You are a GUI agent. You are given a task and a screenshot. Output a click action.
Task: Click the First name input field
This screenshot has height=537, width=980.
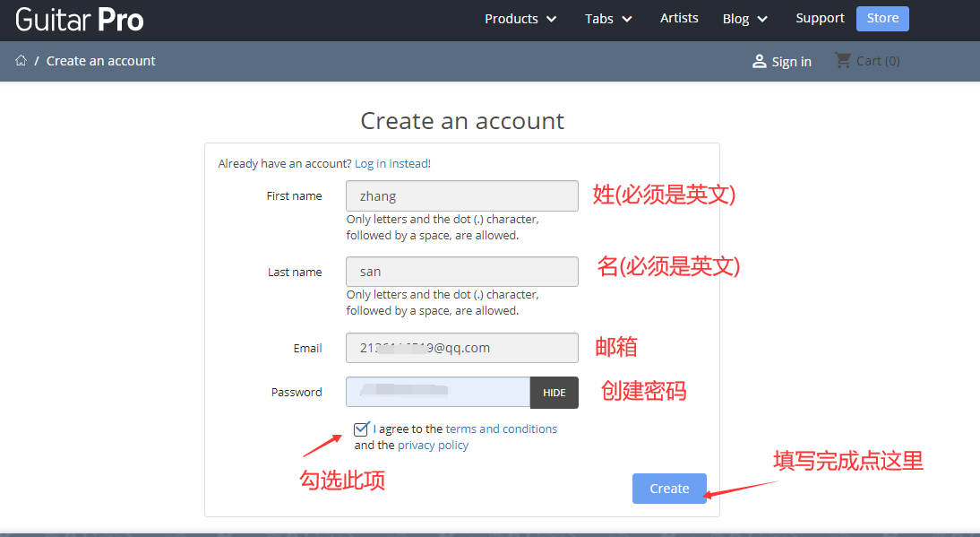pyautogui.click(x=461, y=196)
